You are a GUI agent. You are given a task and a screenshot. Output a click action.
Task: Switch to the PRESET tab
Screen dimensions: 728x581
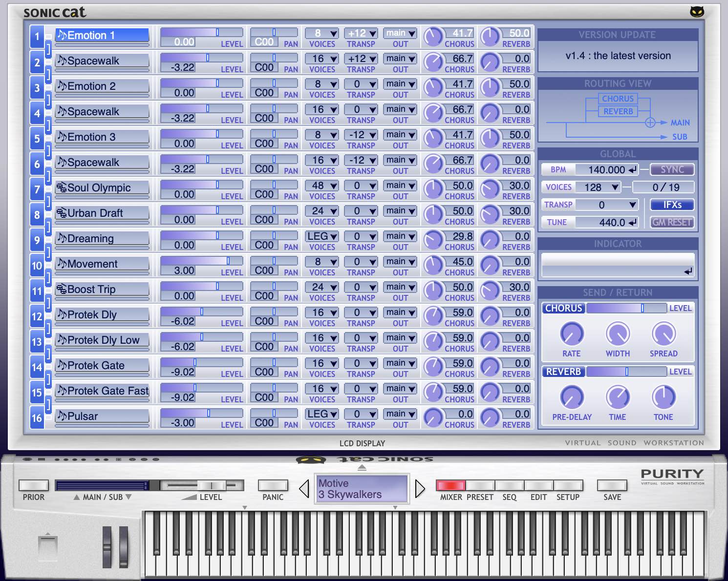pyautogui.click(x=480, y=486)
